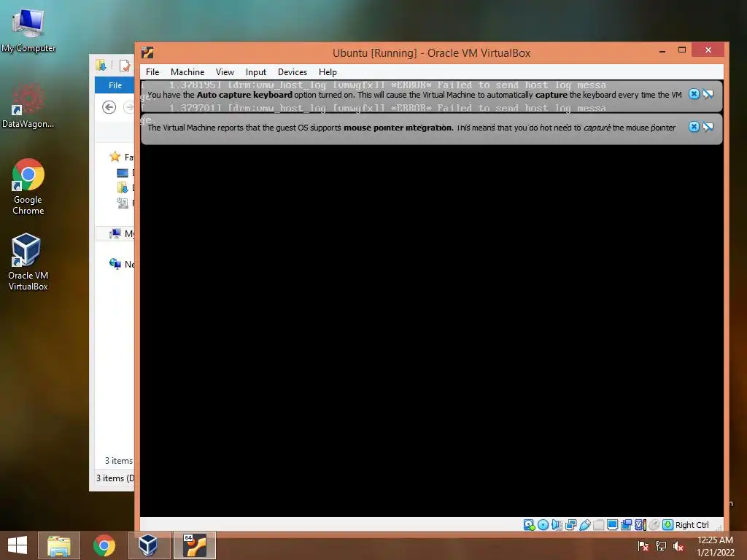
Task: Select the Google Chrome desktop shortcut
Action: point(28,187)
